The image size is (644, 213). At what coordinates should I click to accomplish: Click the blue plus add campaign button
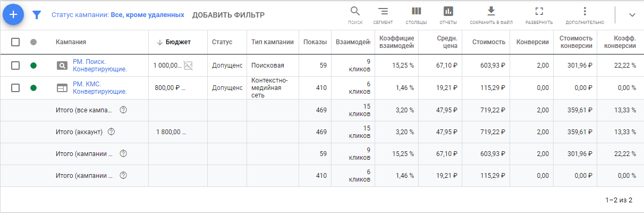click(13, 14)
